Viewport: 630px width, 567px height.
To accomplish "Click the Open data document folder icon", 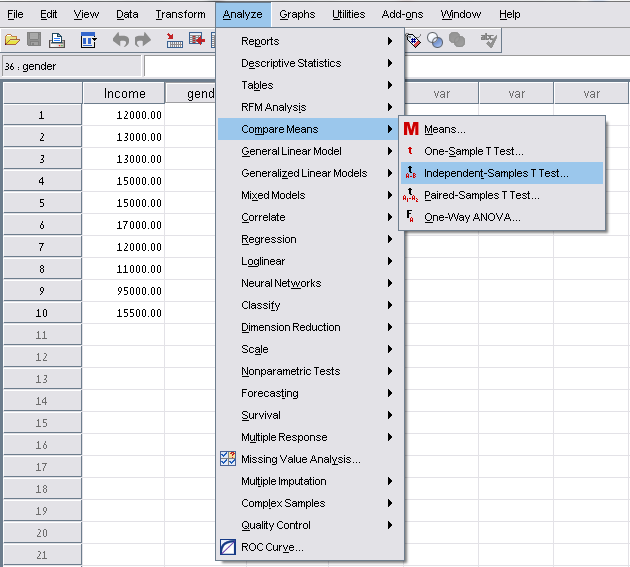I will click(x=12, y=40).
